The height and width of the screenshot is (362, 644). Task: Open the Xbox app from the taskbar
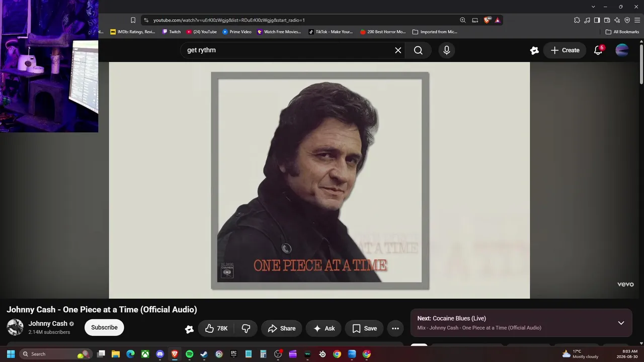[145, 354]
